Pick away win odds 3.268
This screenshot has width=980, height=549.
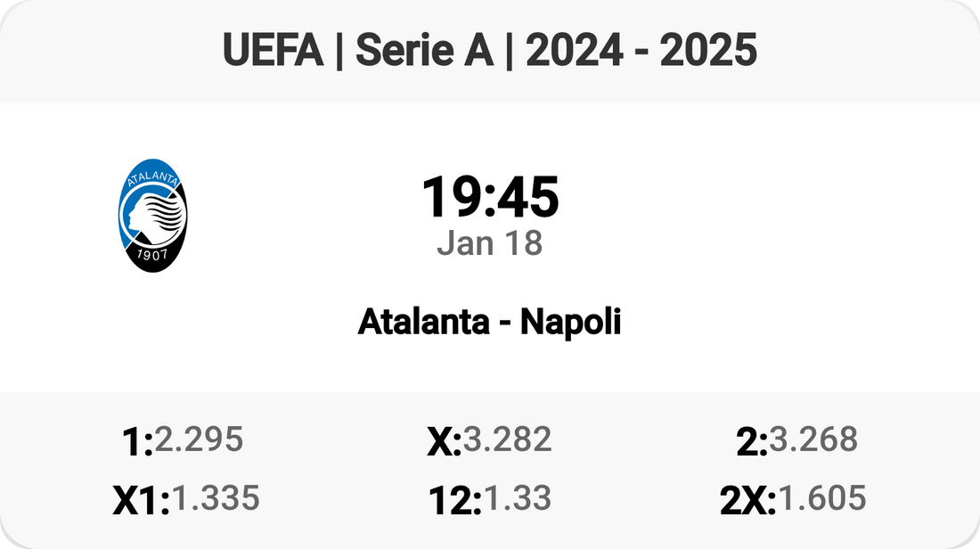pos(813,438)
